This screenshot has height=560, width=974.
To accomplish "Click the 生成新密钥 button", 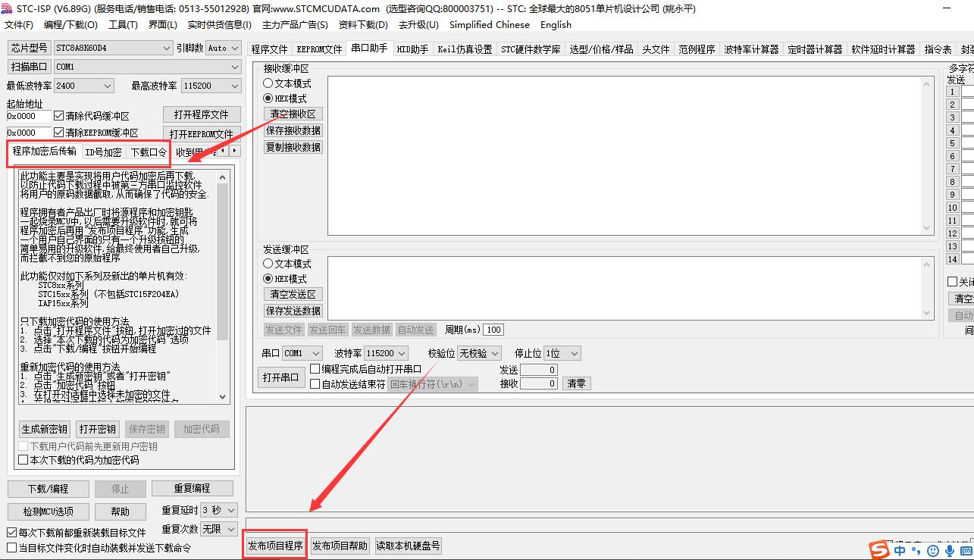I will click(x=45, y=429).
